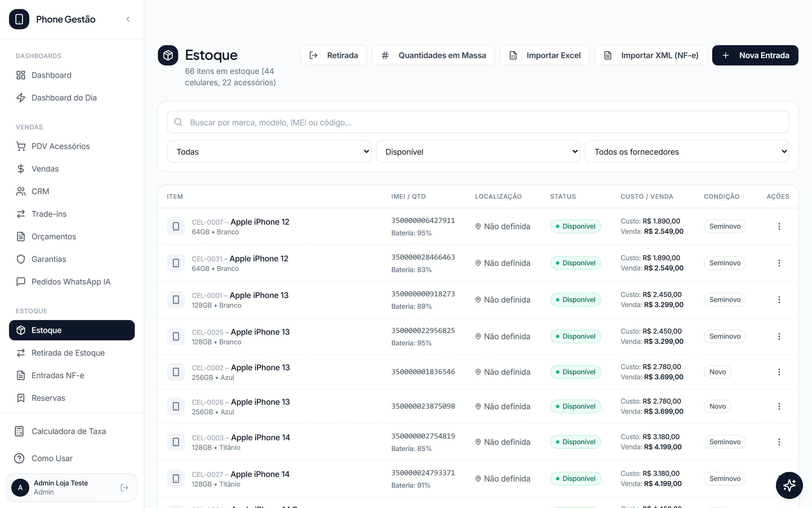Click IMEI 350000022956825
Viewport: 812px width, 508px height.
point(423,330)
